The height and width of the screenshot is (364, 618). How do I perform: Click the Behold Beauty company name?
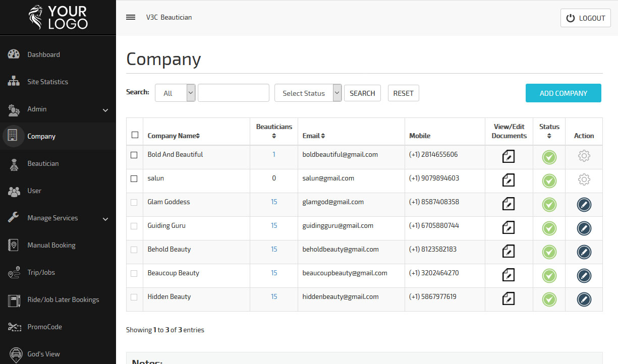click(x=169, y=249)
